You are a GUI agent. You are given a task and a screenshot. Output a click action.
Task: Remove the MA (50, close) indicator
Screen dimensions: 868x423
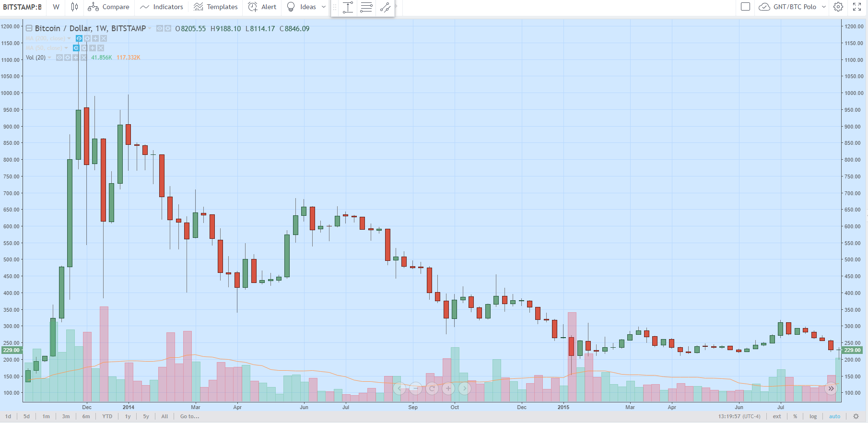coord(101,48)
